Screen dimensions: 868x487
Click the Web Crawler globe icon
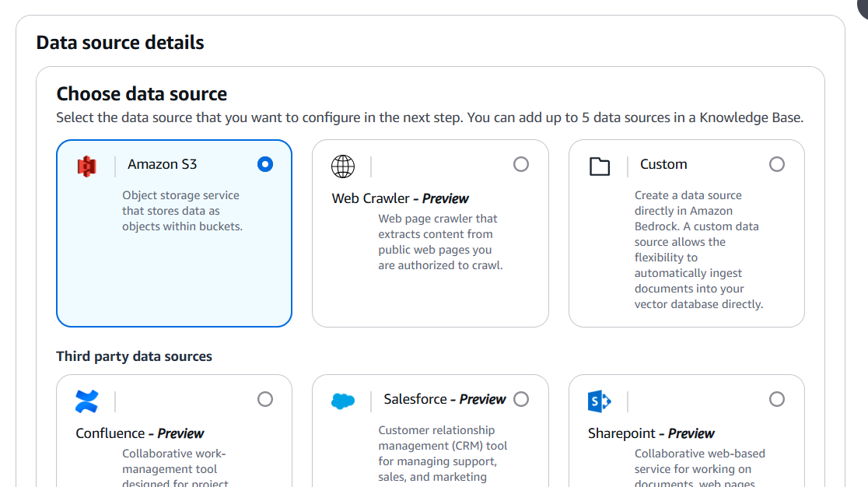(343, 166)
